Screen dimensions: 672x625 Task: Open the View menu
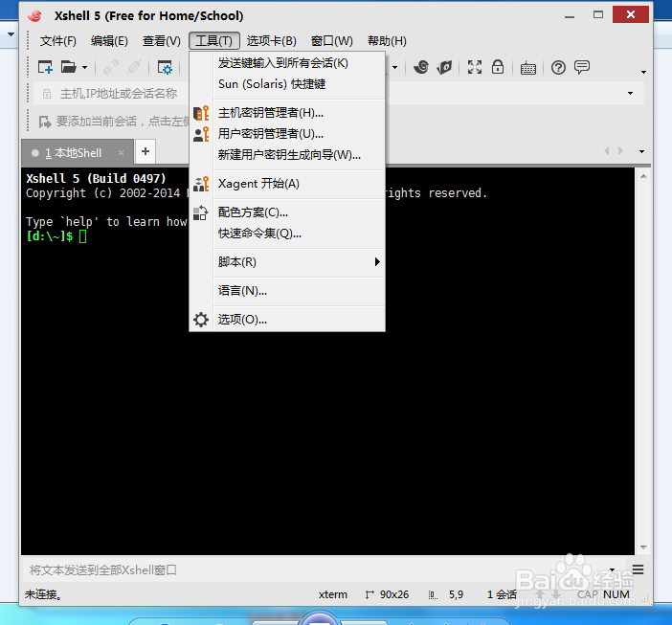pyautogui.click(x=162, y=41)
